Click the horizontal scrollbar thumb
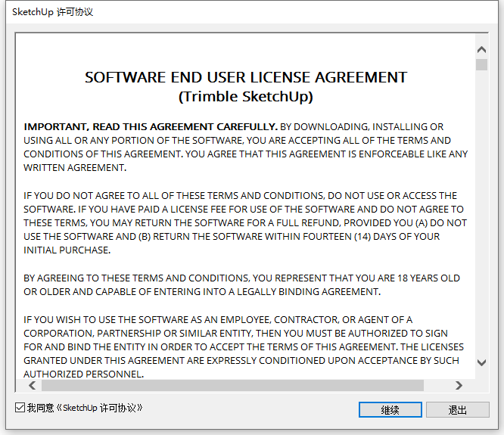 [232, 385]
